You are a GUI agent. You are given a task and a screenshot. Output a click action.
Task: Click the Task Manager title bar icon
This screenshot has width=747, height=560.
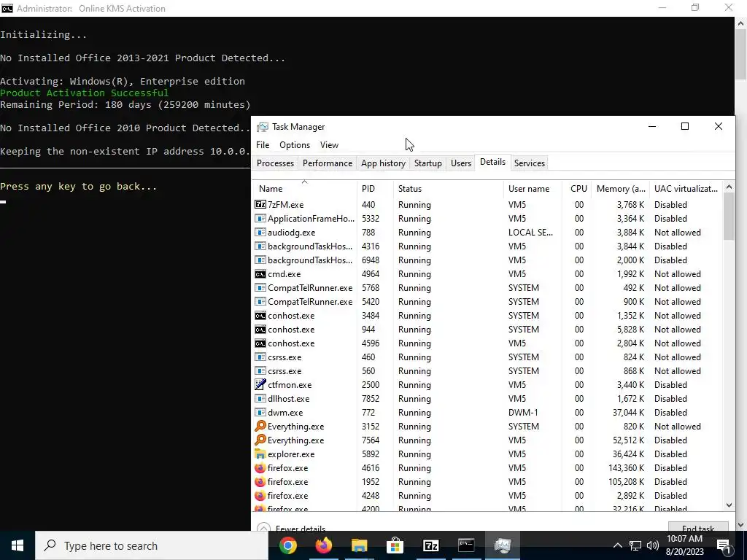(263, 127)
